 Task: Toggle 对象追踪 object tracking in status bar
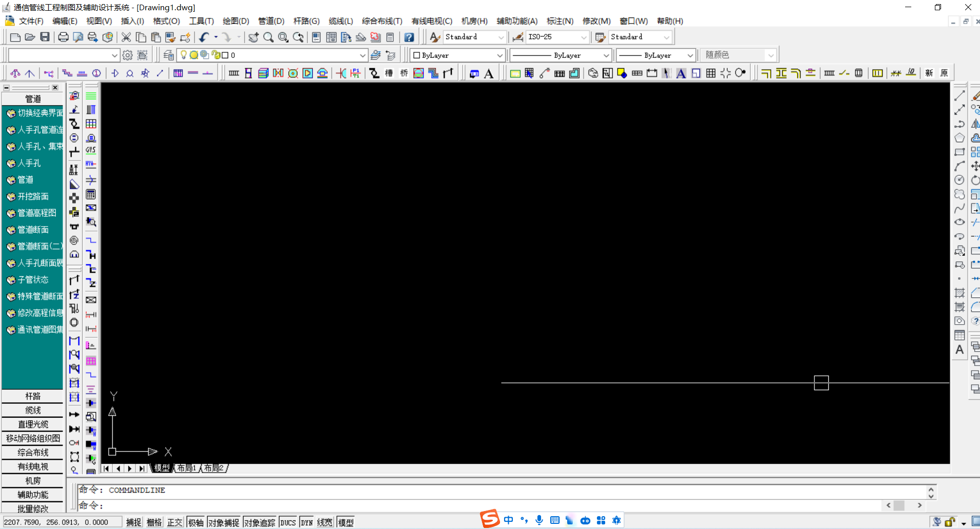[259, 522]
